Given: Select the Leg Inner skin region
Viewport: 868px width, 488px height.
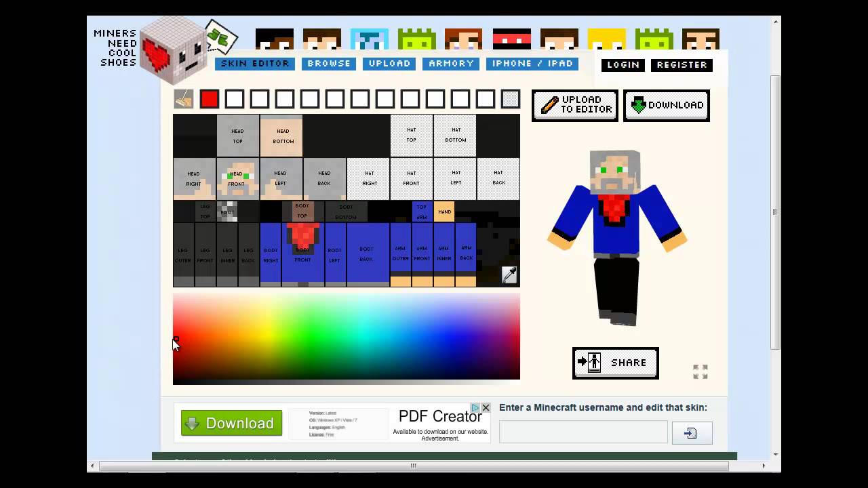Looking at the screenshot, I should [x=227, y=255].
